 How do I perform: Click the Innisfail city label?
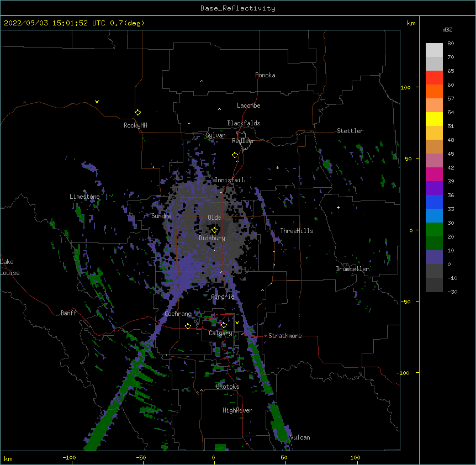point(230,180)
